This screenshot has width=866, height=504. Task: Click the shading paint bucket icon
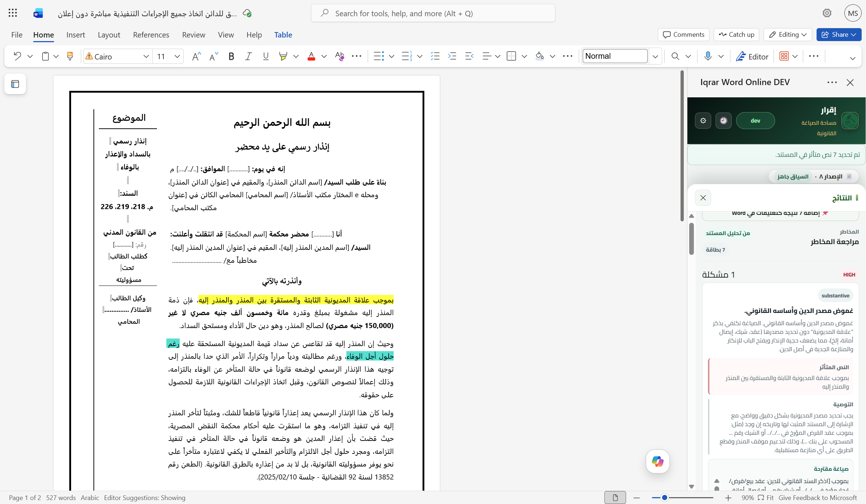click(539, 56)
